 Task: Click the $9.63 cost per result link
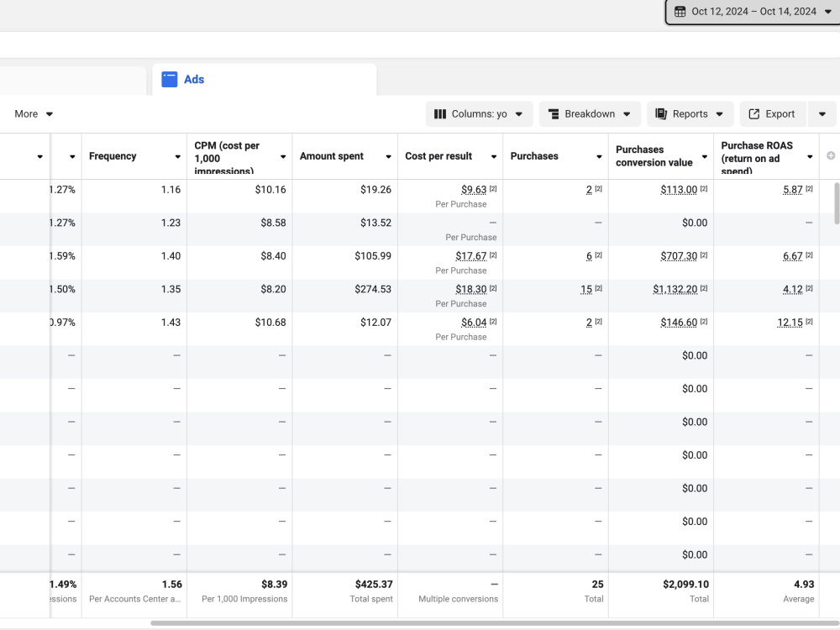(x=474, y=190)
